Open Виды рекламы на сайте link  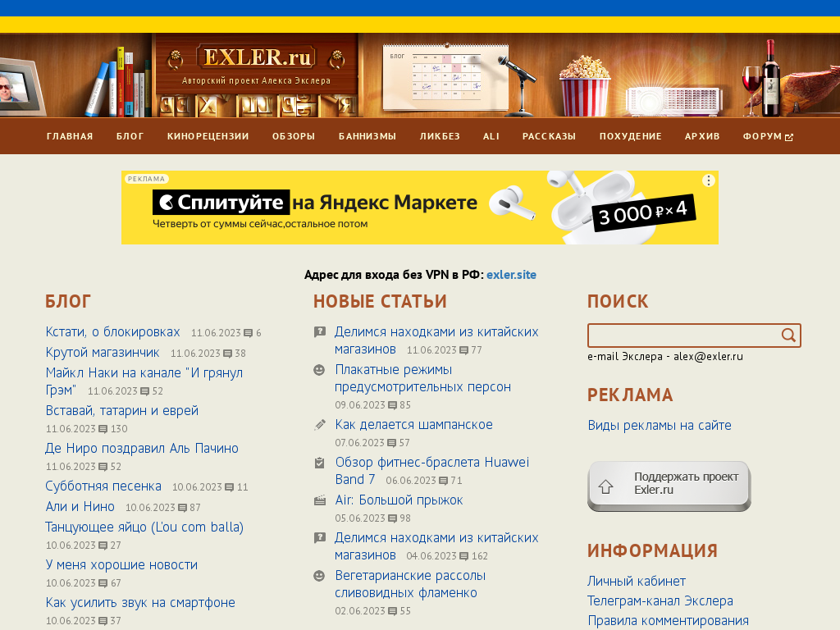660,426
